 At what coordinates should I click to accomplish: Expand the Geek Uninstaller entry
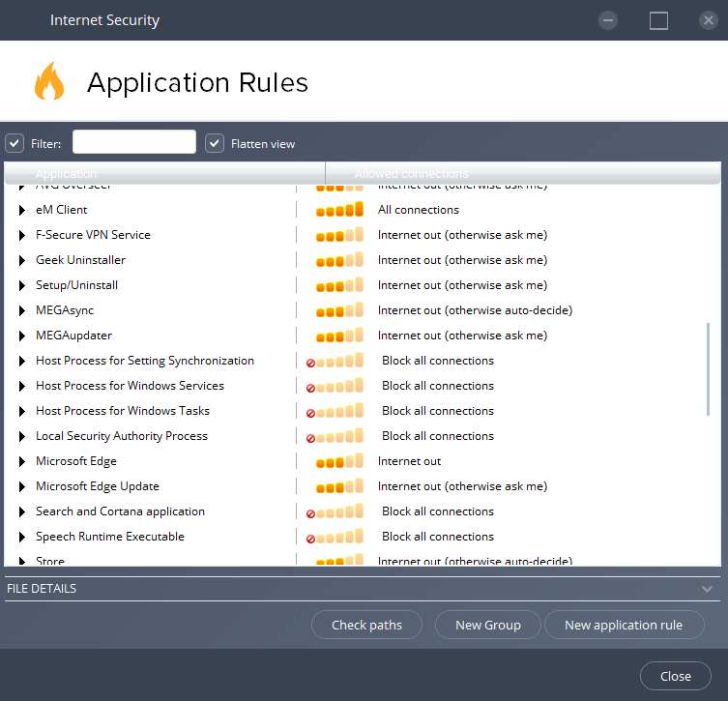[x=22, y=260]
